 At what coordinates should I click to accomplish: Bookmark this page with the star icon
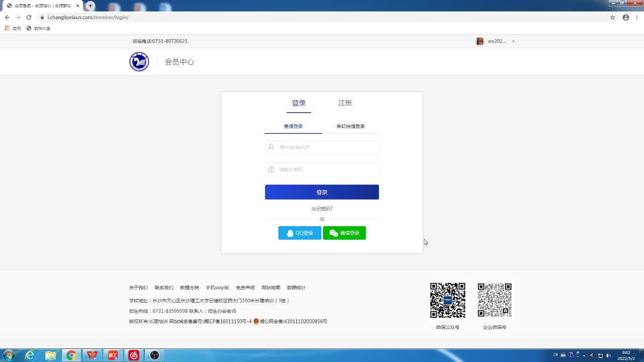tap(612, 17)
